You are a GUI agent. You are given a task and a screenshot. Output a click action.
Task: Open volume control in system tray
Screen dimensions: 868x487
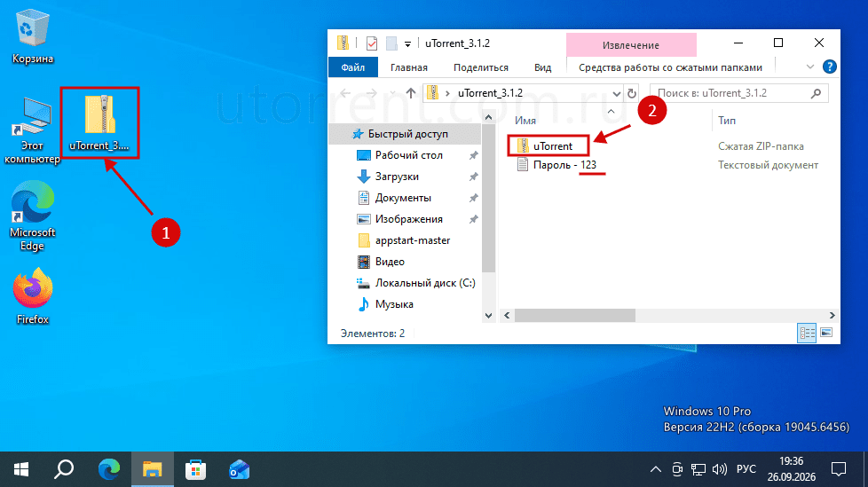[x=720, y=469]
